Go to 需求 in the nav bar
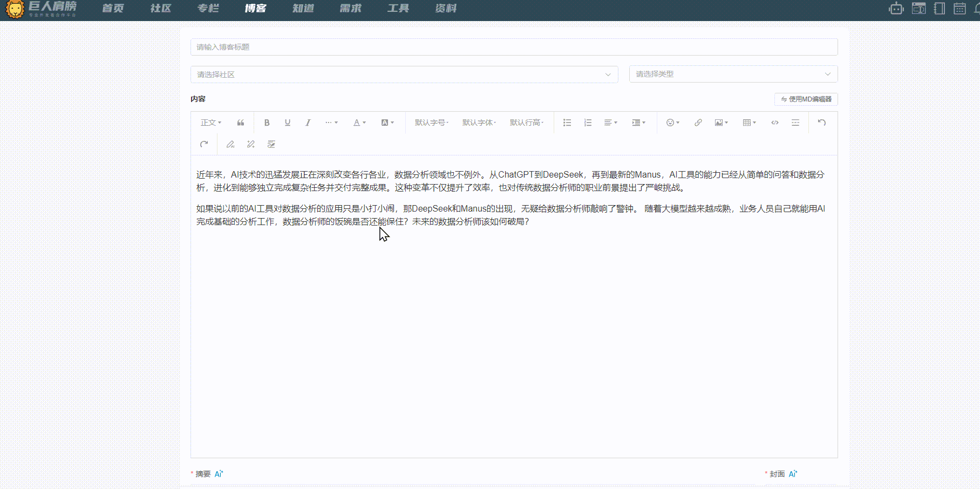The width and height of the screenshot is (980, 489). (350, 8)
